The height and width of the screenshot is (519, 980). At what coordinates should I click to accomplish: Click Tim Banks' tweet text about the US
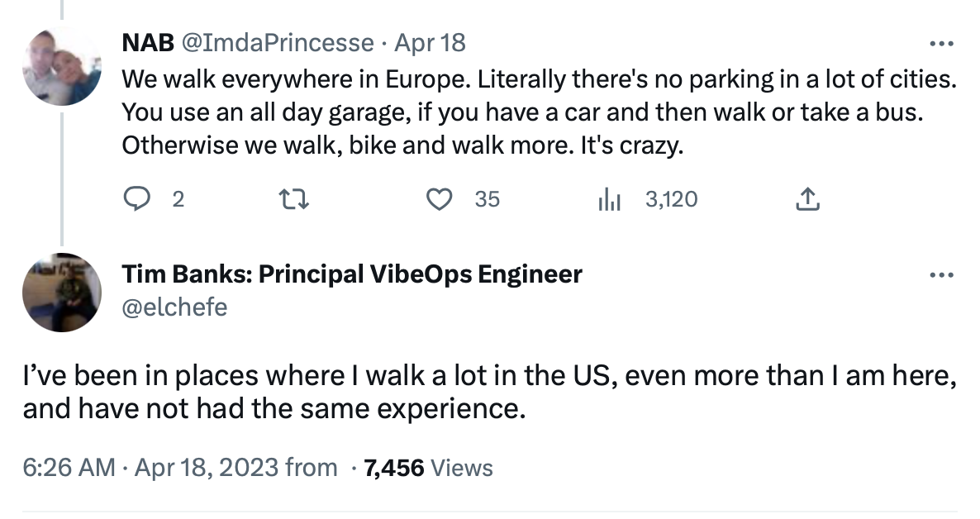coord(489,393)
